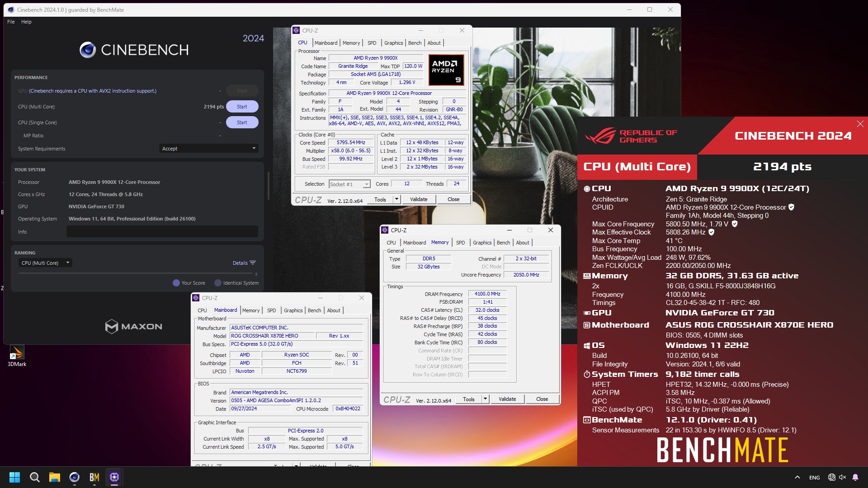The width and height of the screenshot is (868, 488).
Task: Toggle the muted volume tray icon
Action: [842, 477]
